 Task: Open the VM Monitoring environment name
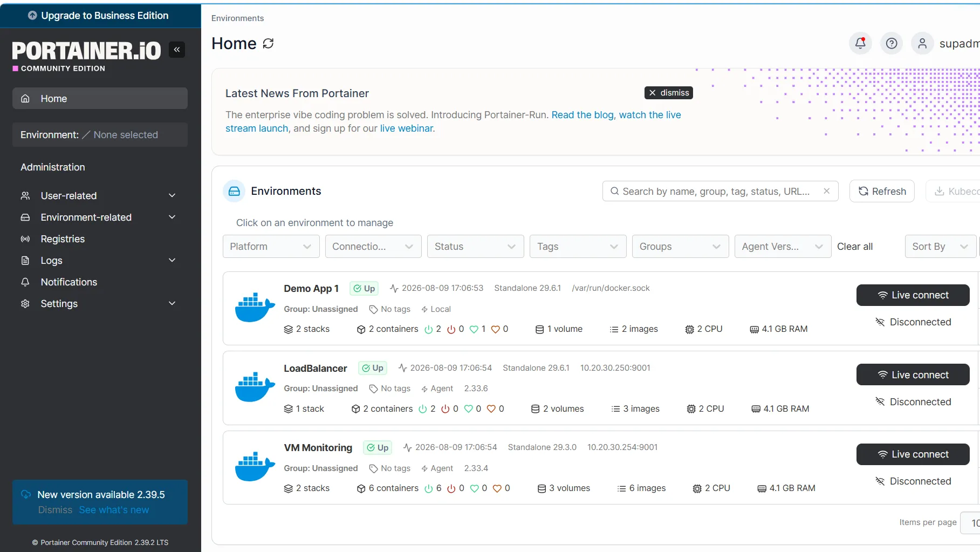point(318,448)
